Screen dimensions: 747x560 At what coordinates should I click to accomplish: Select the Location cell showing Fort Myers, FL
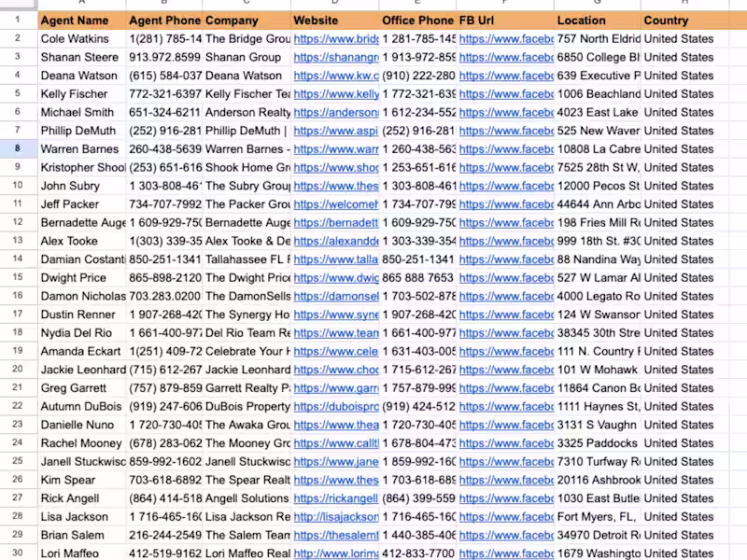598,516
